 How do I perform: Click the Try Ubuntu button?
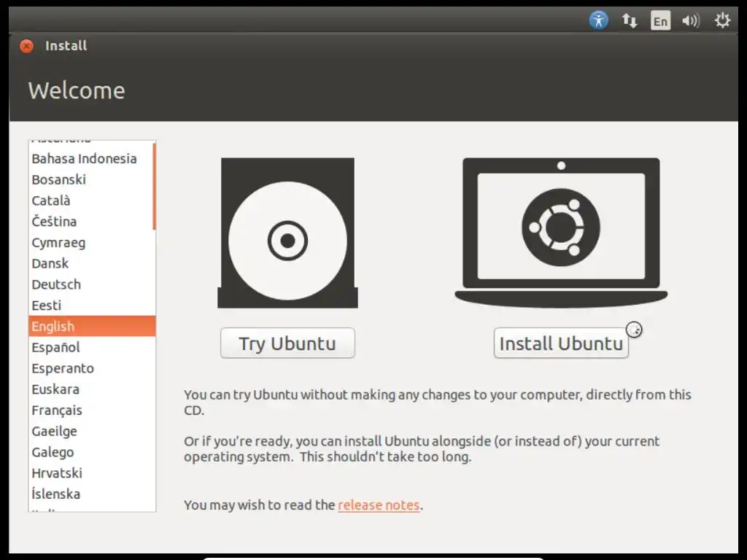[x=287, y=343]
